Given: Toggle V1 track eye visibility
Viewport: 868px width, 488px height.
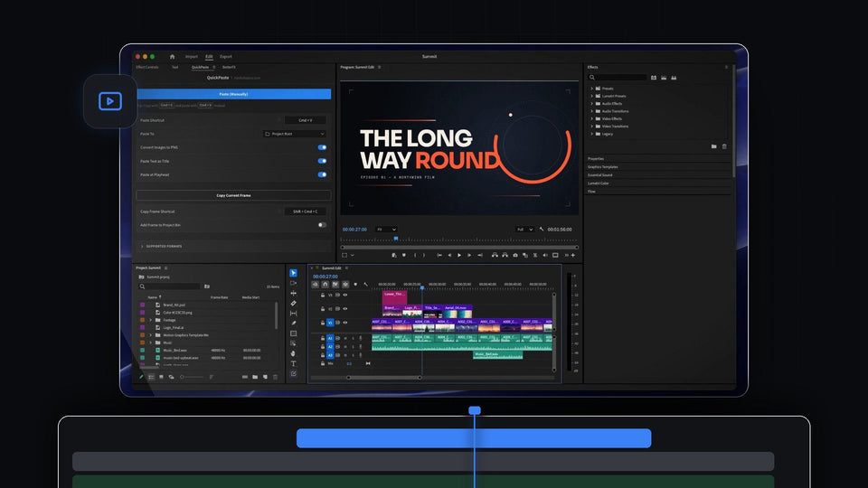Looking at the screenshot, I should (x=344, y=323).
